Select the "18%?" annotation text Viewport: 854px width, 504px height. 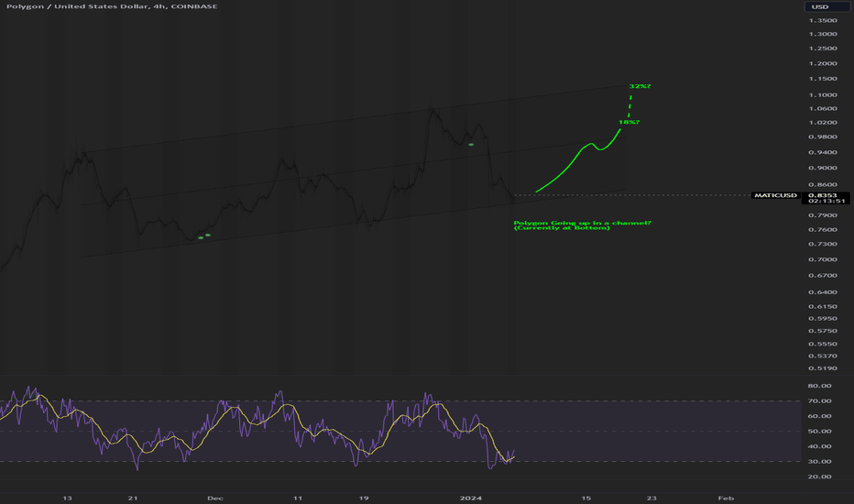(630, 122)
